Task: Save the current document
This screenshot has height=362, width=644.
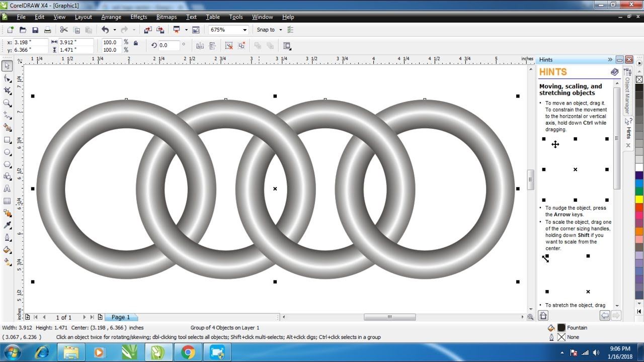Action: (35, 30)
